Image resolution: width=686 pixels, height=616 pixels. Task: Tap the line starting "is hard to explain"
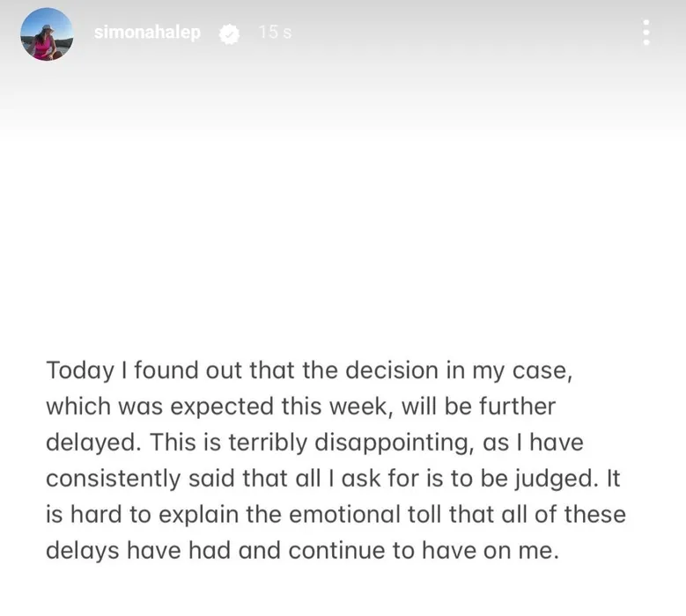tap(336, 516)
